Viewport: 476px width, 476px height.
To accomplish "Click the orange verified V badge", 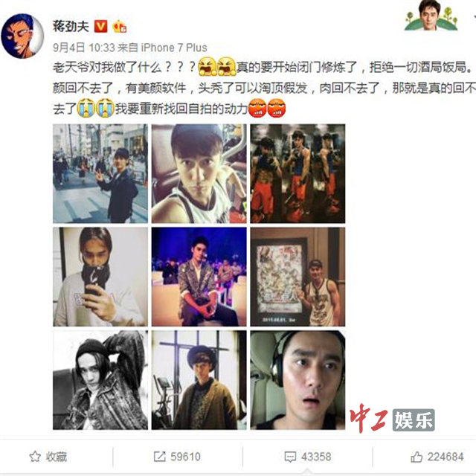I will pos(101,27).
